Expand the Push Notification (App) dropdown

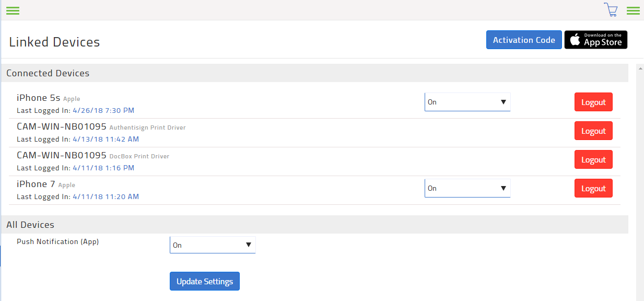click(x=213, y=245)
